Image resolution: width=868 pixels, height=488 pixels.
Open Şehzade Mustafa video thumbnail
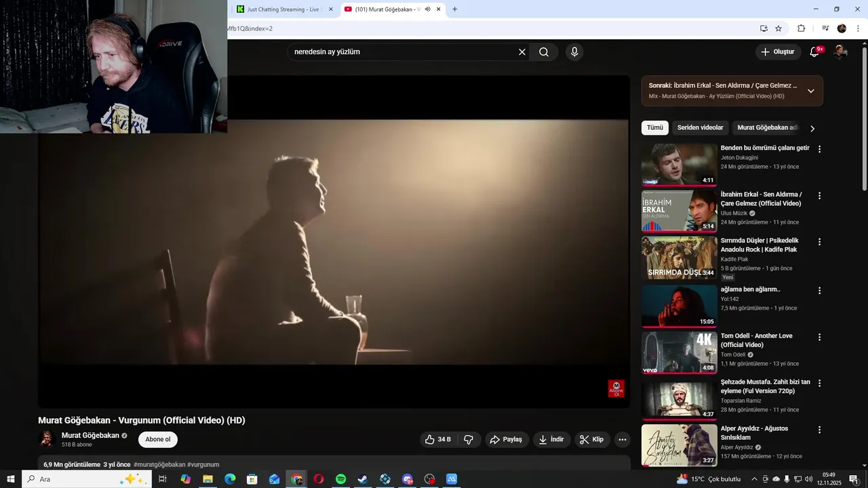click(x=679, y=399)
